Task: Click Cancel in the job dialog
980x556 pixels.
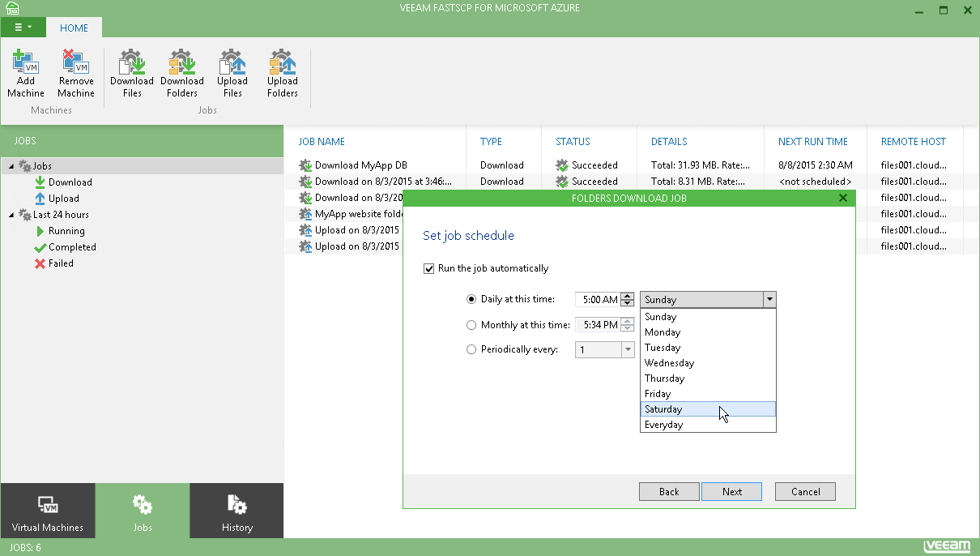Action: [805, 492]
